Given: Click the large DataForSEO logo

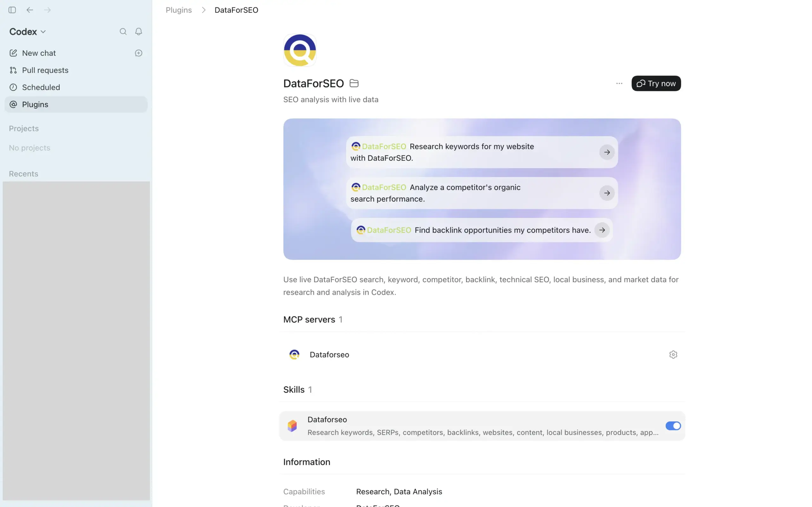Looking at the screenshot, I should pyautogui.click(x=300, y=50).
